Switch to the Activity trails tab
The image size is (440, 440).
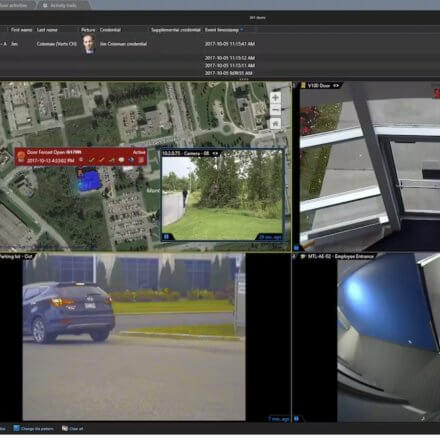60,5
